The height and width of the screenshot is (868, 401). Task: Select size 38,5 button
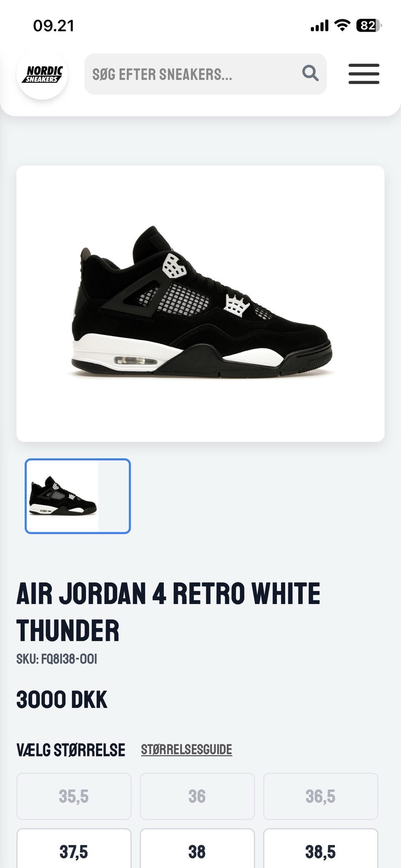[320, 849]
